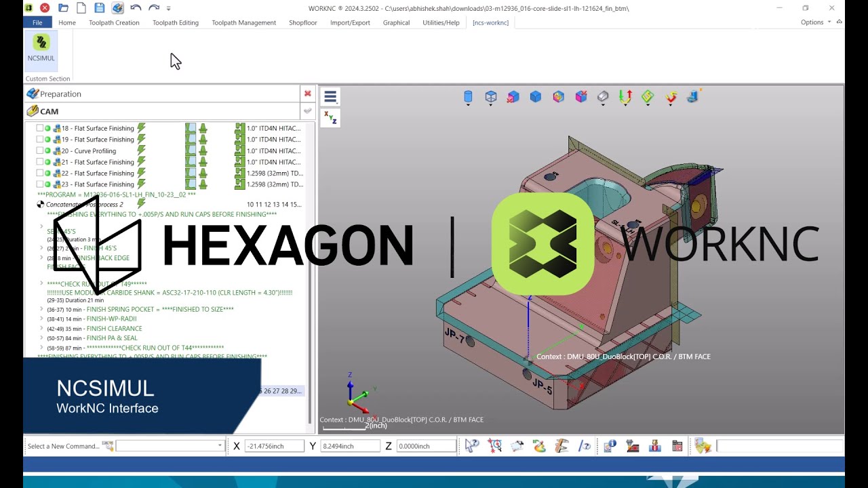This screenshot has width=868, height=488.
Task: Open the Utilities/Help tab
Action: click(441, 22)
